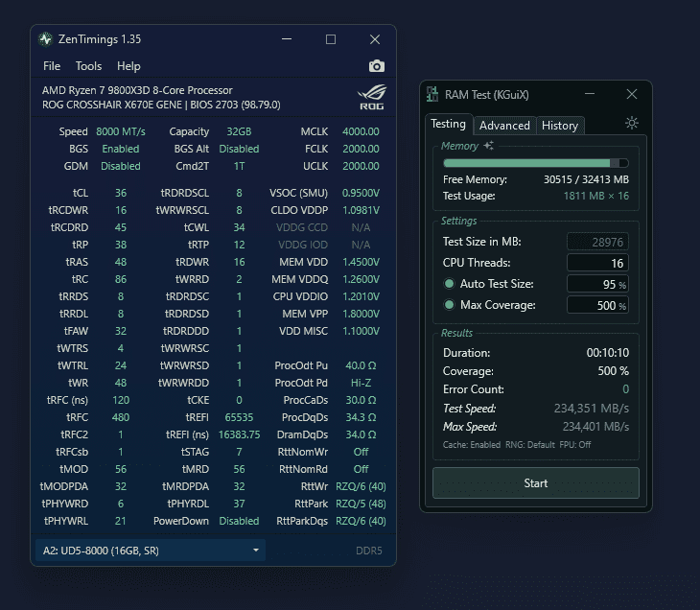This screenshot has width=700, height=610.
Task: Open the Tools menu in ZenTimings
Action: pyautogui.click(x=88, y=66)
